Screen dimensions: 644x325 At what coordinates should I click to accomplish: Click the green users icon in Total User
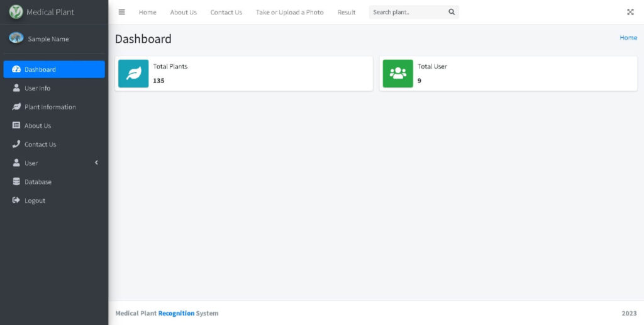pyautogui.click(x=398, y=74)
